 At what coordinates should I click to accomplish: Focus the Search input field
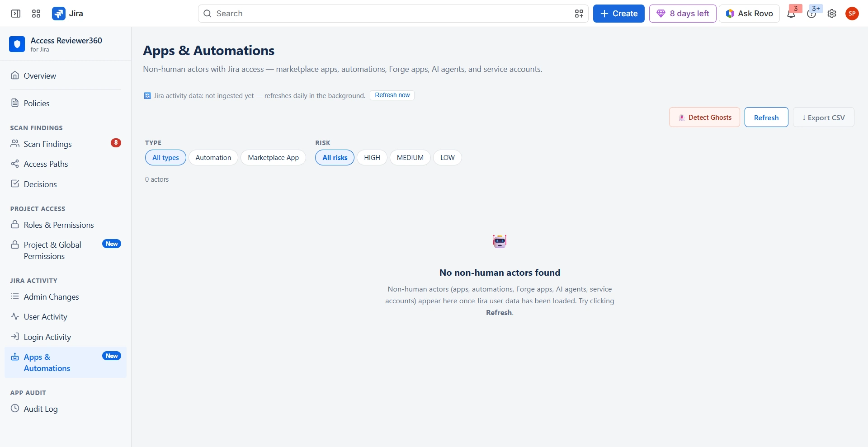pyautogui.click(x=393, y=14)
